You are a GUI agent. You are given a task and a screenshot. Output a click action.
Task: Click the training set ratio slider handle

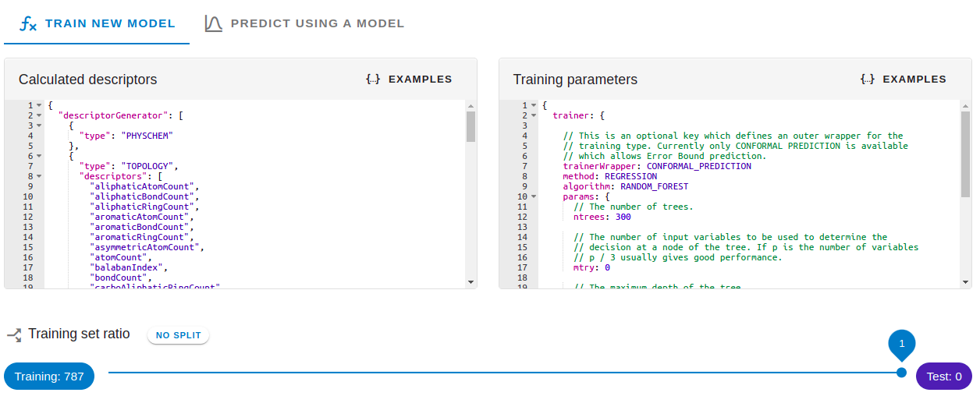pyautogui.click(x=901, y=373)
